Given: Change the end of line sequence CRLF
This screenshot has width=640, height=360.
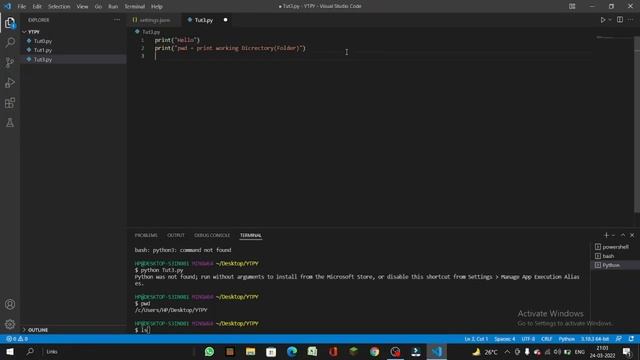Looking at the screenshot, I should [547, 339].
